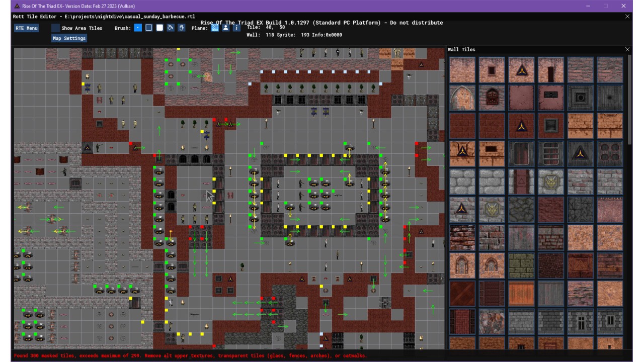The image size is (644, 362).
Task: Select the outlined rectangle brush
Action: (x=149, y=28)
